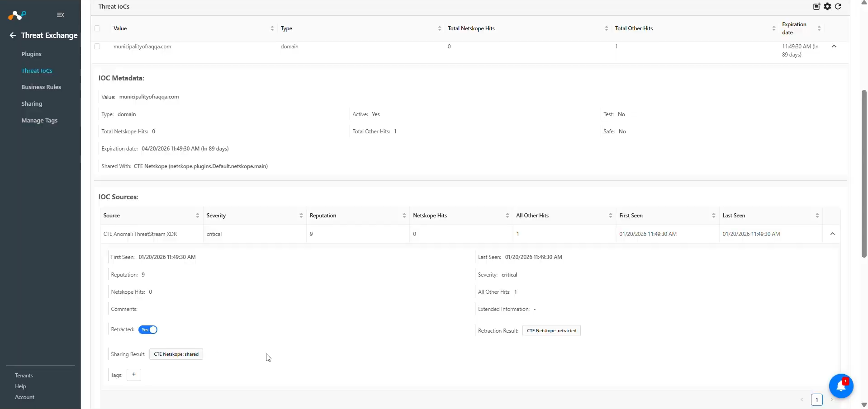Open the export IoCs icon
Screen dimensions: 868x409
(817, 6)
